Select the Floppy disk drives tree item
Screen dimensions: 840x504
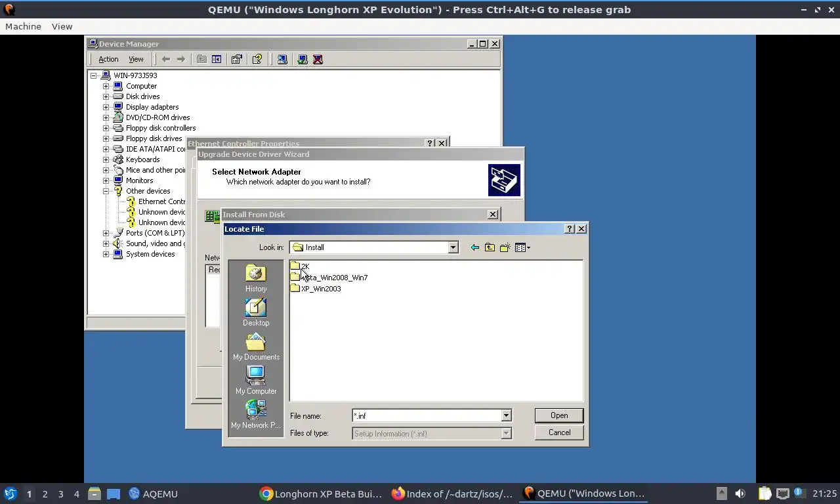(x=154, y=138)
